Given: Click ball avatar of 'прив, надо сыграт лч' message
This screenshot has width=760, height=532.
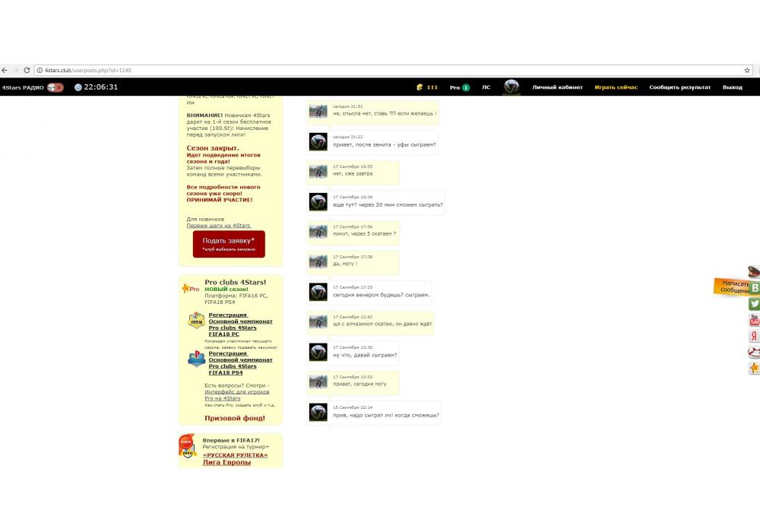Looking at the screenshot, I should coord(318,413).
